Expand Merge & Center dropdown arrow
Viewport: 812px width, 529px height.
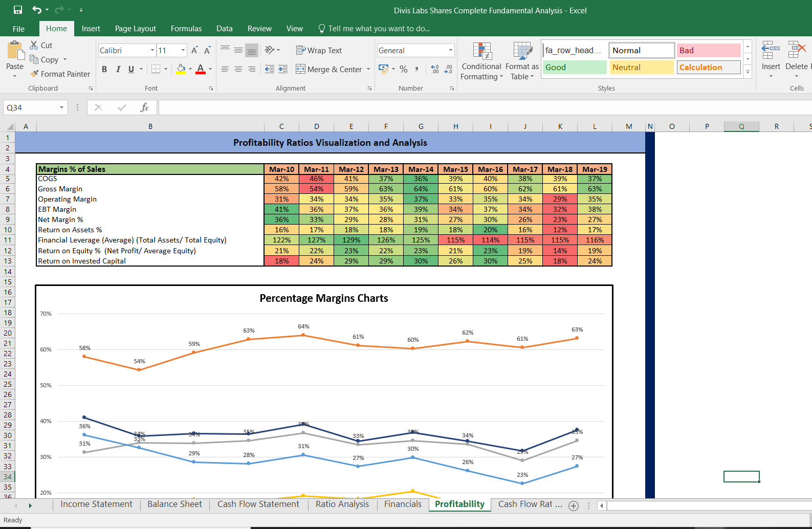coord(368,69)
